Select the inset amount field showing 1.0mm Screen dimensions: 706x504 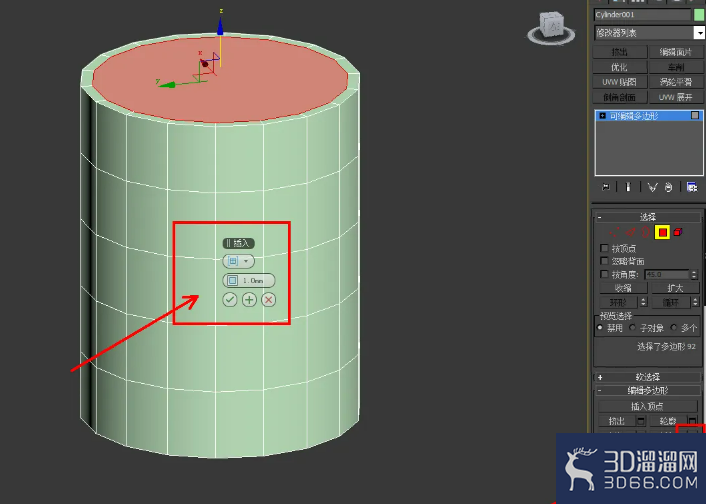pos(249,281)
